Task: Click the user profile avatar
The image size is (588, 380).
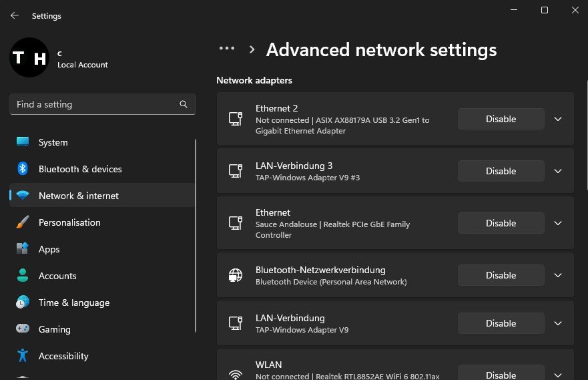Action: click(x=29, y=58)
